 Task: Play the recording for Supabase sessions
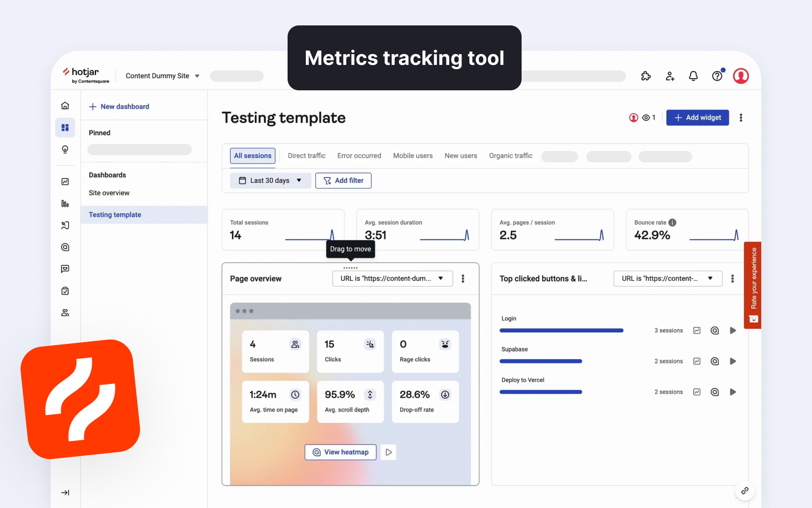(733, 361)
